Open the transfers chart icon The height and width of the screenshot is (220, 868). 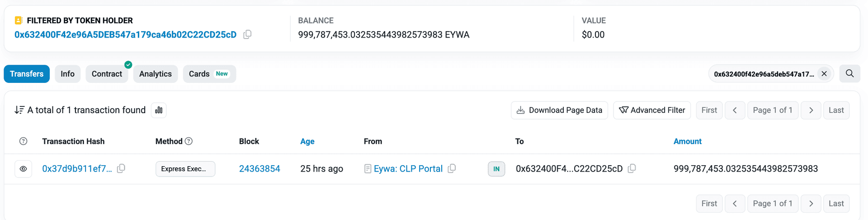(x=159, y=110)
